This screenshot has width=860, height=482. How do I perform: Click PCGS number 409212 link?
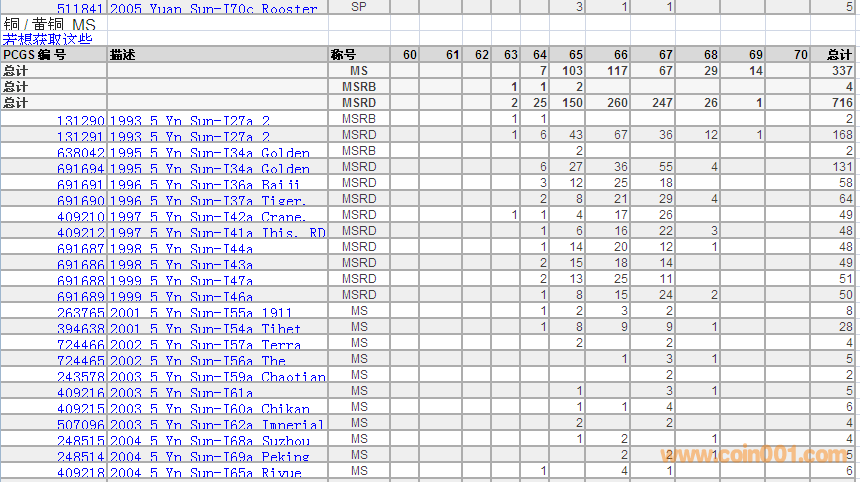[80, 232]
